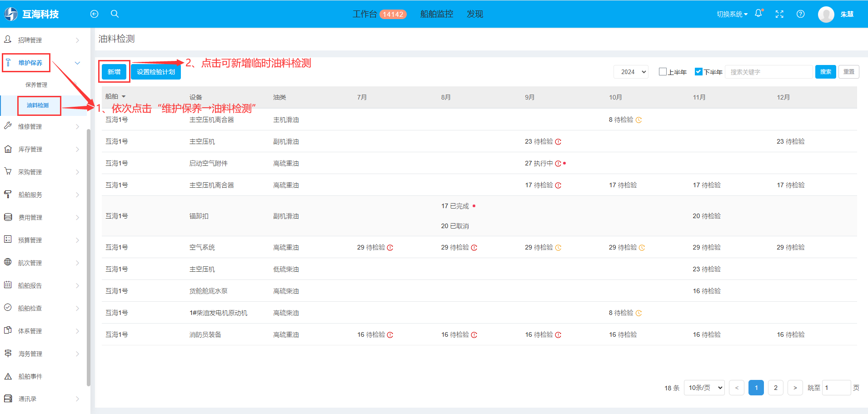Click the sidebar vertical scrollbar

[89, 257]
